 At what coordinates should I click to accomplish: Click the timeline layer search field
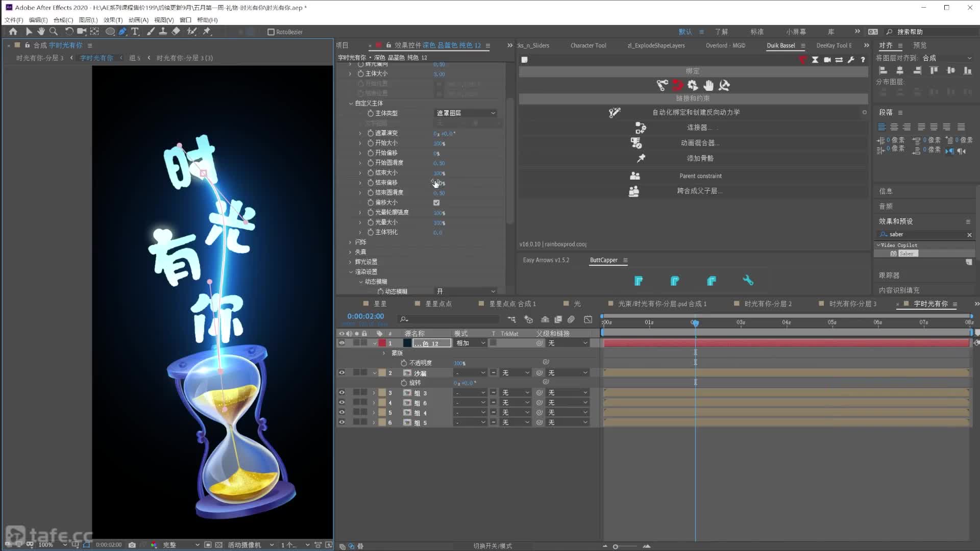click(x=449, y=319)
